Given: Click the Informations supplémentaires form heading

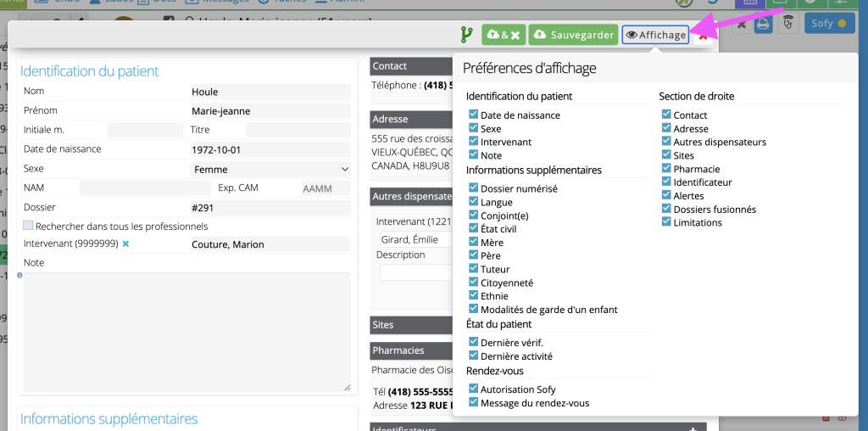Looking at the screenshot, I should click(109, 419).
